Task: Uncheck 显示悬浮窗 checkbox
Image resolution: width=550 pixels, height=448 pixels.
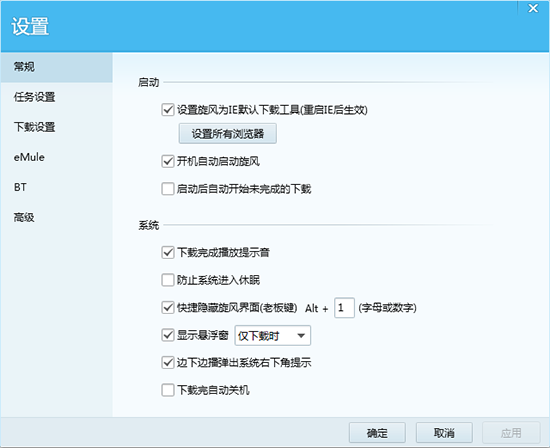Action: point(168,335)
